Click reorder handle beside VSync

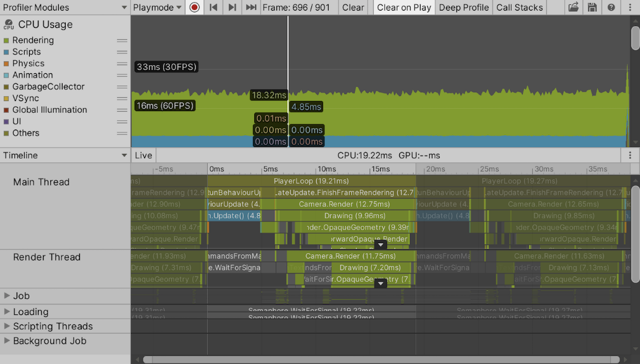point(122,99)
